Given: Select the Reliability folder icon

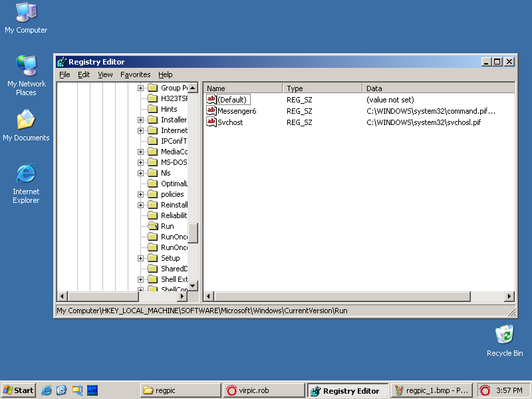Looking at the screenshot, I should pos(153,215).
